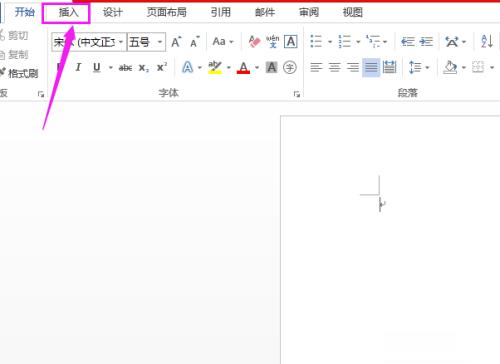The height and width of the screenshot is (364, 500).
Task: Click the enclosed character icon
Action: click(x=290, y=68)
